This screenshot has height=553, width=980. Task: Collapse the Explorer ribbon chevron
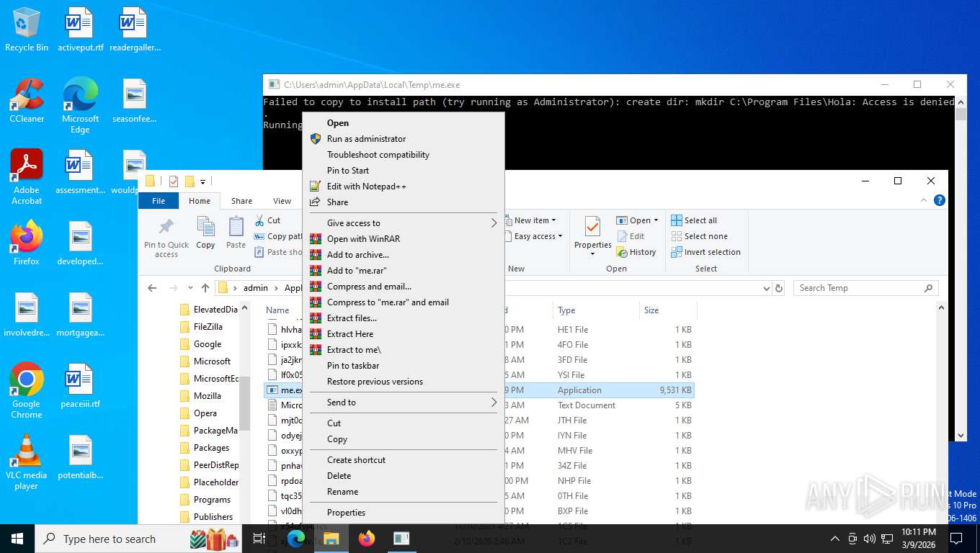[x=923, y=201]
